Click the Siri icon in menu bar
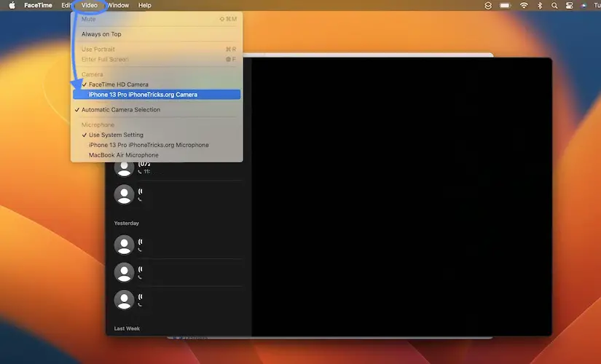 584,5
